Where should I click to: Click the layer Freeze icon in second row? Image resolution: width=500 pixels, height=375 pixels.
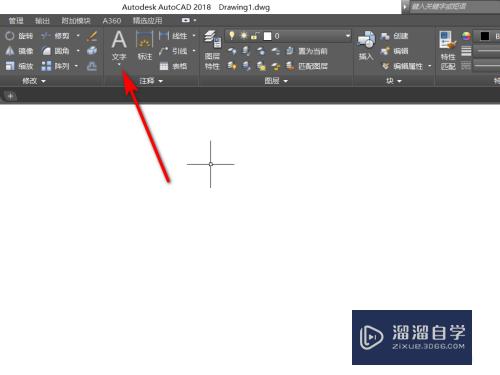pyautogui.click(x=261, y=51)
